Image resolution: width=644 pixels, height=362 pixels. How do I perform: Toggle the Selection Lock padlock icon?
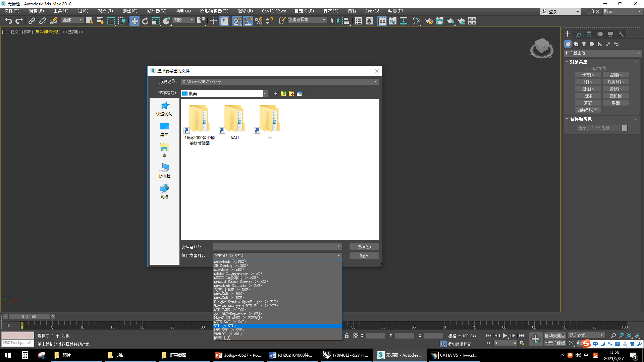pyautogui.click(x=347, y=336)
